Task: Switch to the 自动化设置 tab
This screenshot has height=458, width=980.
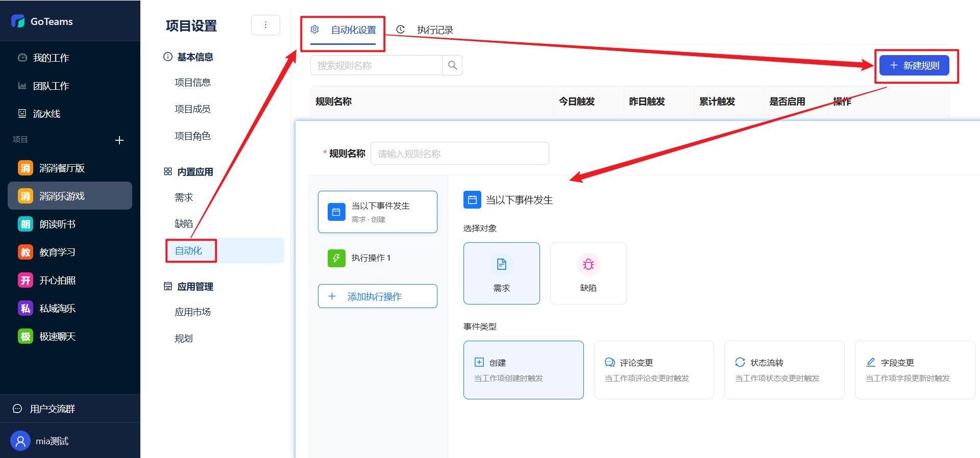Action: [343, 30]
